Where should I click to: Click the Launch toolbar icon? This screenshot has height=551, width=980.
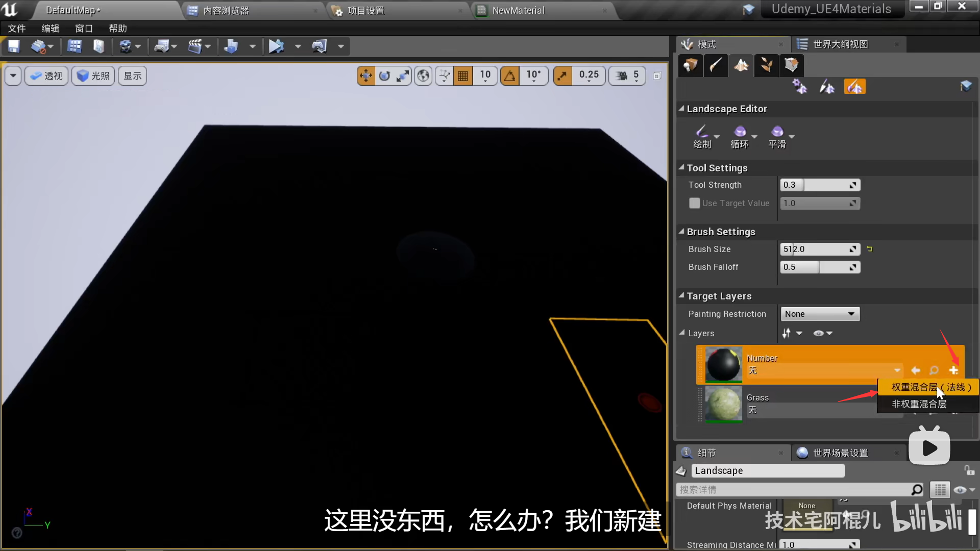coord(319,46)
